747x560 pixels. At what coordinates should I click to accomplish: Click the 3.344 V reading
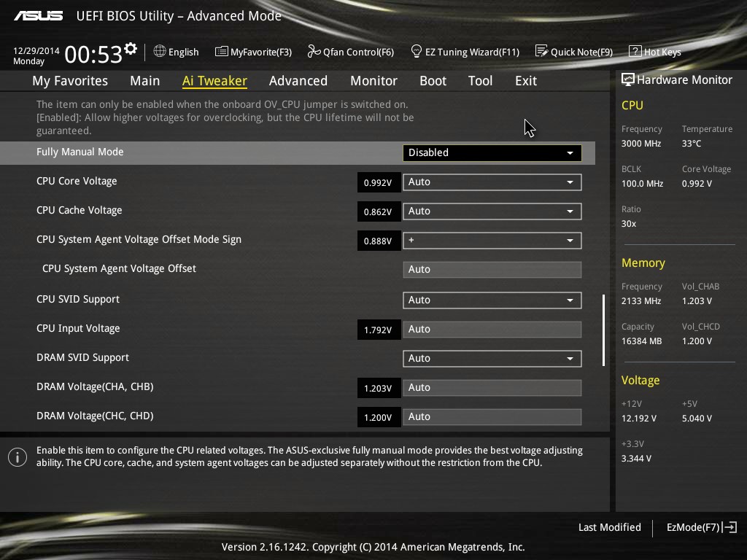tap(636, 458)
